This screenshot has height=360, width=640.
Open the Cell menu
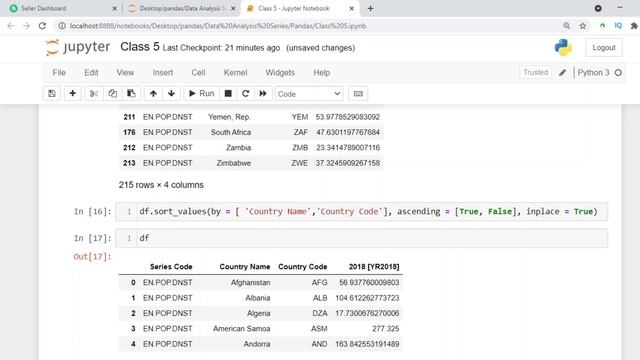198,73
